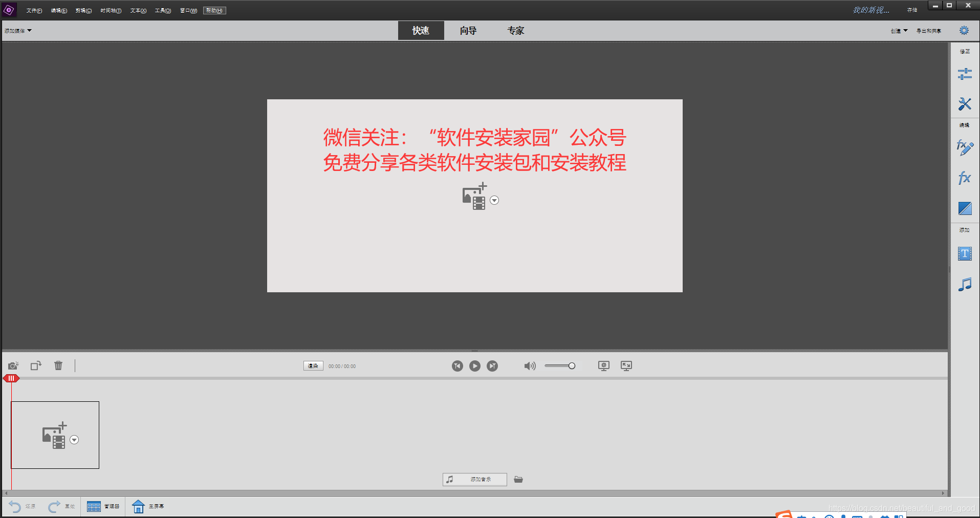Click the Premiere Elements logo icon
Viewport: 980px width, 518px height.
pos(9,10)
